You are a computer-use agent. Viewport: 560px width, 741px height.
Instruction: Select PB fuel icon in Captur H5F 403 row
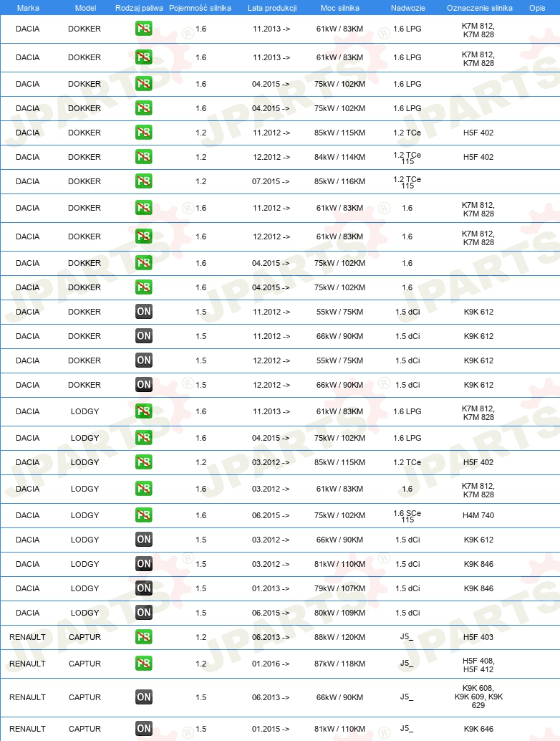pyautogui.click(x=143, y=637)
